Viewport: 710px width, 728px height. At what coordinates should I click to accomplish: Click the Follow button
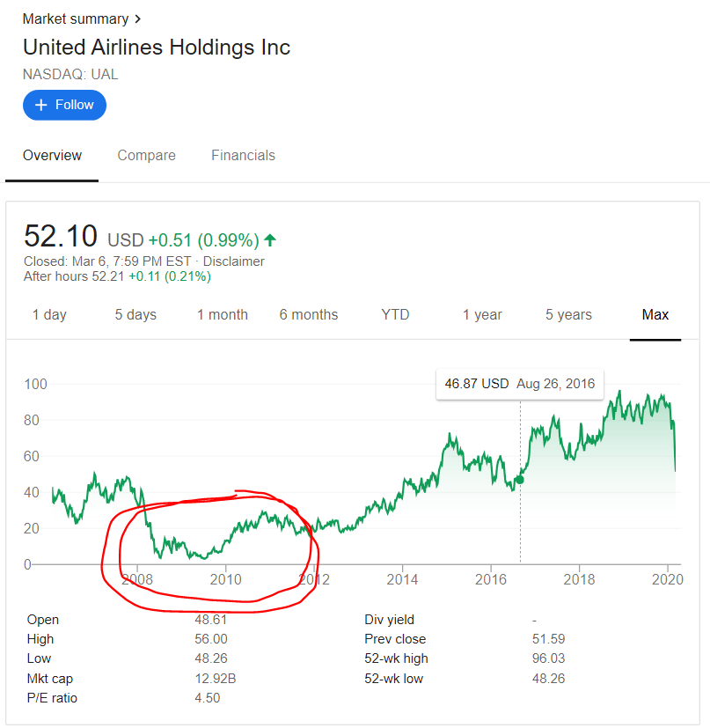[x=64, y=105]
